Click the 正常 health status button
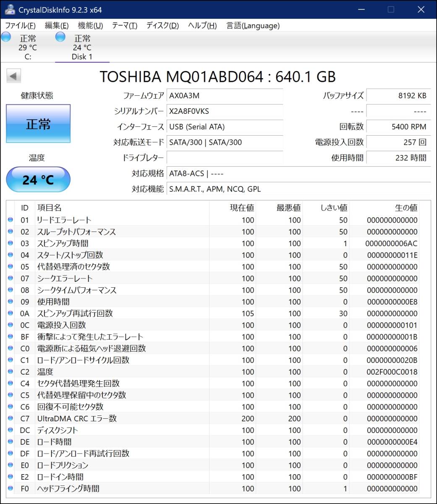The width and height of the screenshot is (437, 504). 38,123
